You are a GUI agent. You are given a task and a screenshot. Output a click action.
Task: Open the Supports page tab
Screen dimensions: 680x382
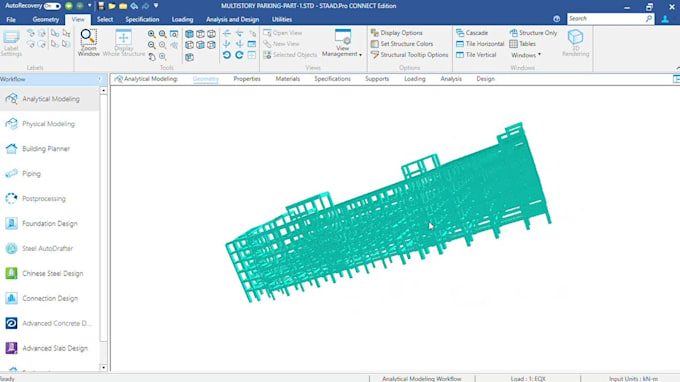[x=377, y=79]
